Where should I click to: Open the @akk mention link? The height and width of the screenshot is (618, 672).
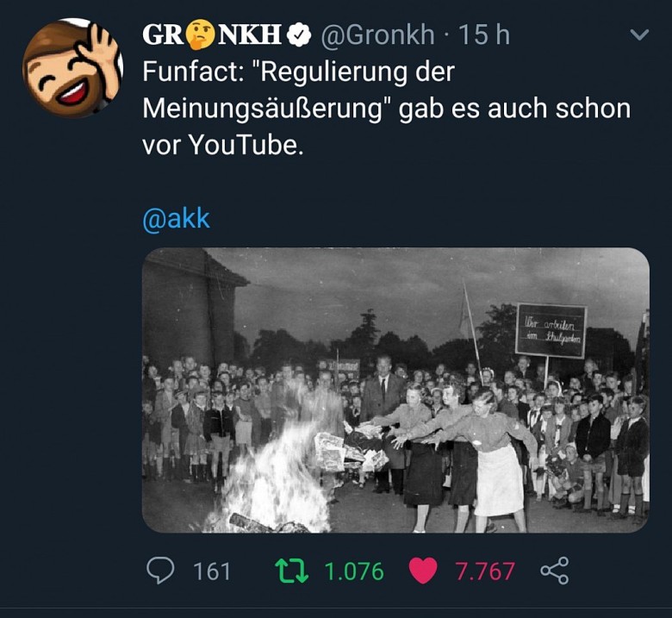coord(176,219)
